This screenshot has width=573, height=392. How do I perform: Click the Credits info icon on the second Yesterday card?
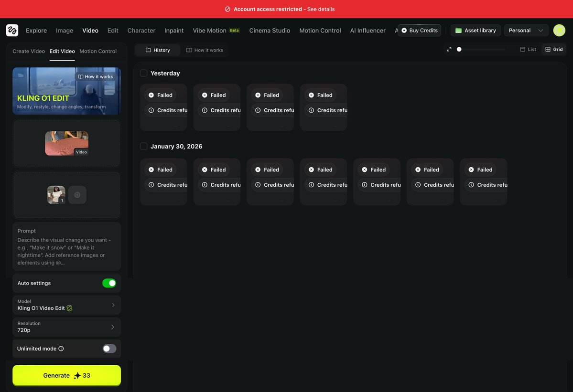(205, 110)
